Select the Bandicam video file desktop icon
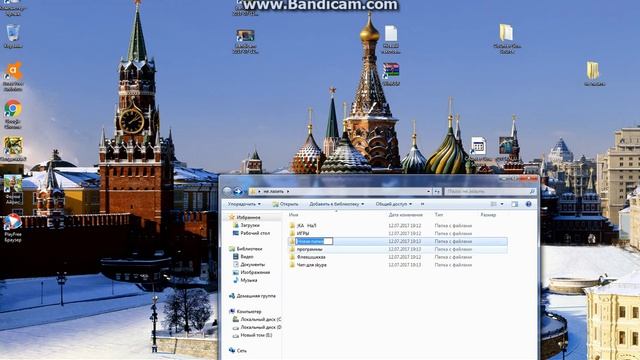 click(245, 41)
